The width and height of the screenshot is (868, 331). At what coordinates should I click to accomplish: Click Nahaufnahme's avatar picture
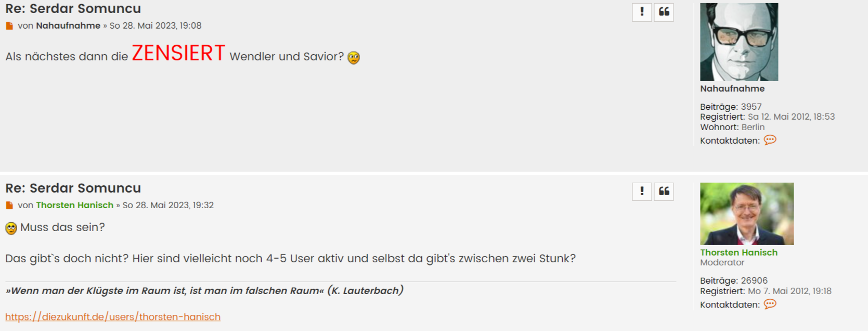click(x=739, y=42)
